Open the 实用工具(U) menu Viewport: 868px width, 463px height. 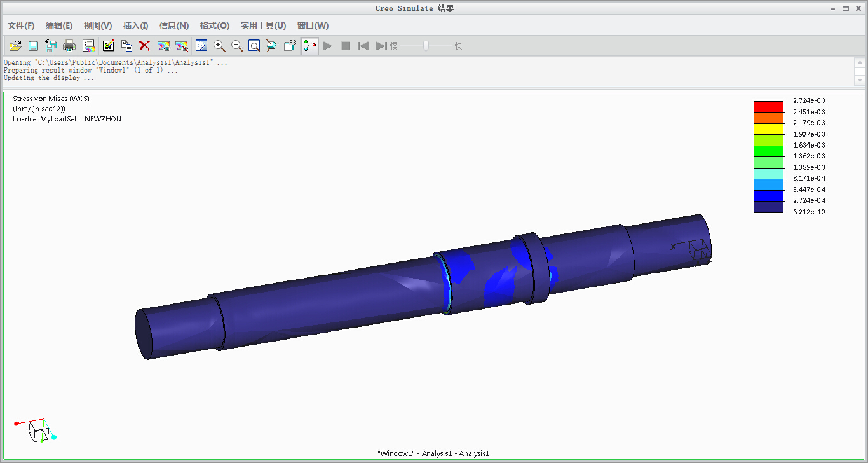pyautogui.click(x=263, y=25)
